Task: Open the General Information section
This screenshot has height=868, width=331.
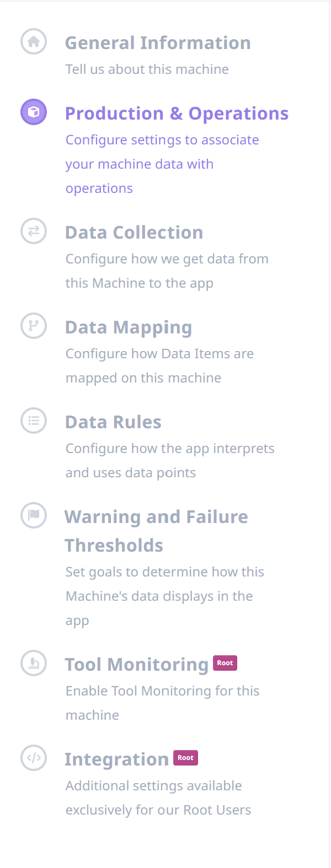Action: 158,42
